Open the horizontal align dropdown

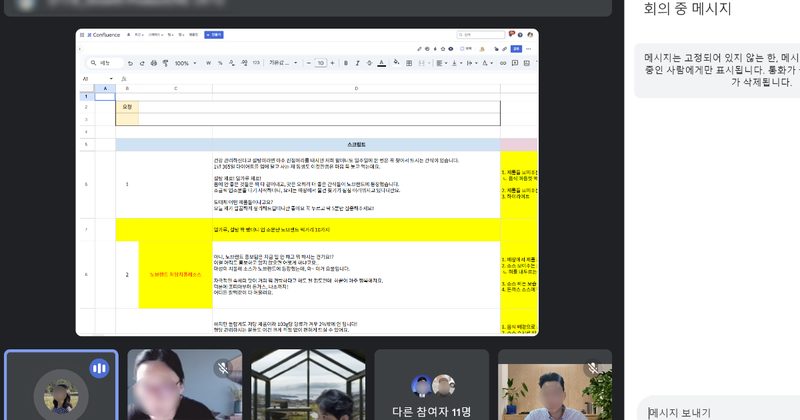pos(441,63)
